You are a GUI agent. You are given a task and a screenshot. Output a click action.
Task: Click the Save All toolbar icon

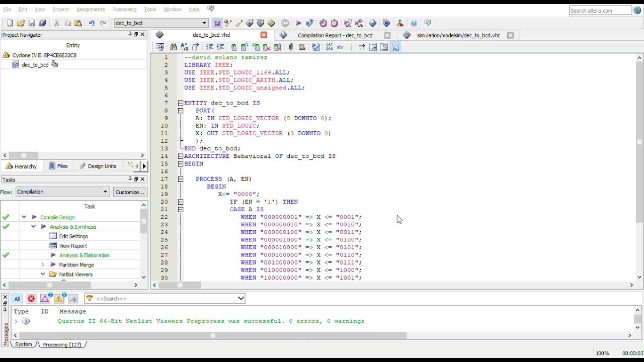43,23
